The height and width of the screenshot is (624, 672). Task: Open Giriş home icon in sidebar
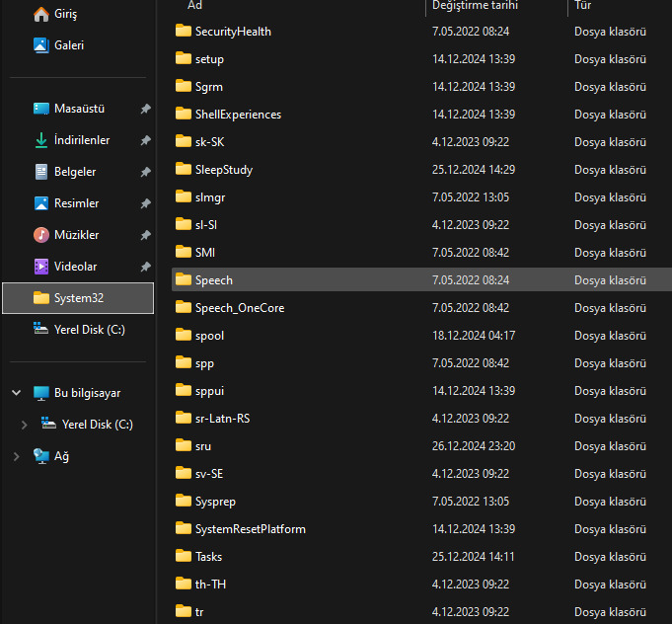coord(41,14)
